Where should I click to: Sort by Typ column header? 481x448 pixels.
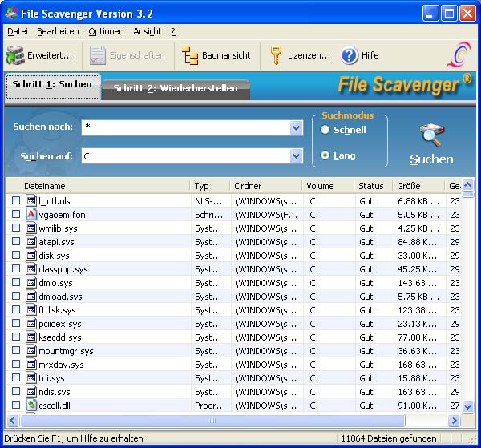(210, 186)
